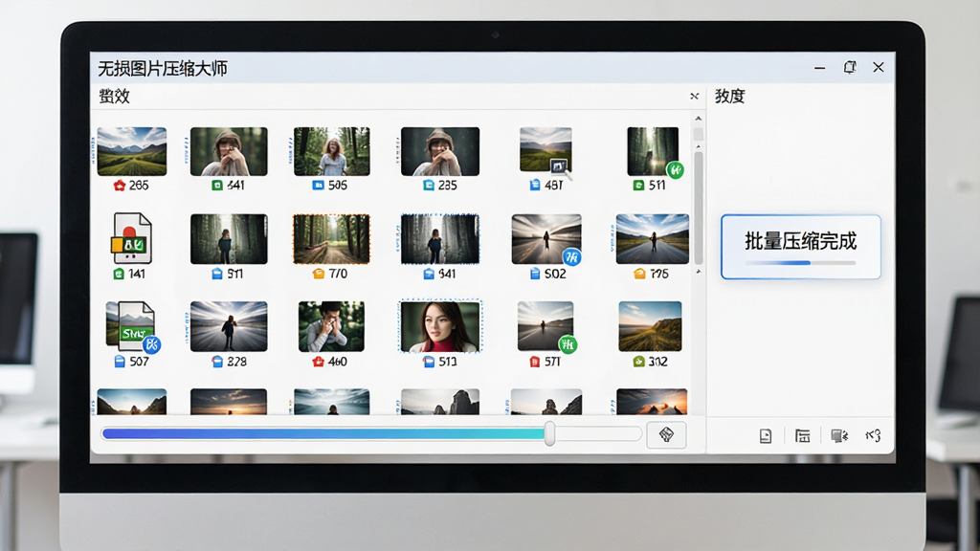Click the red icon beside the 460 label
Image resolution: width=980 pixels, height=551 pixels.
point(318,362)
